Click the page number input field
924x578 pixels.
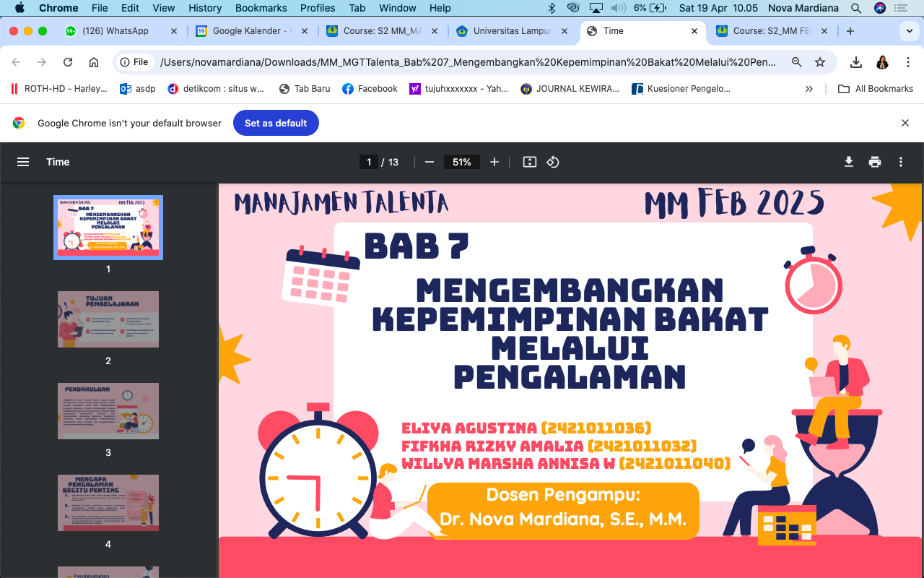click(x=369, y=162)
